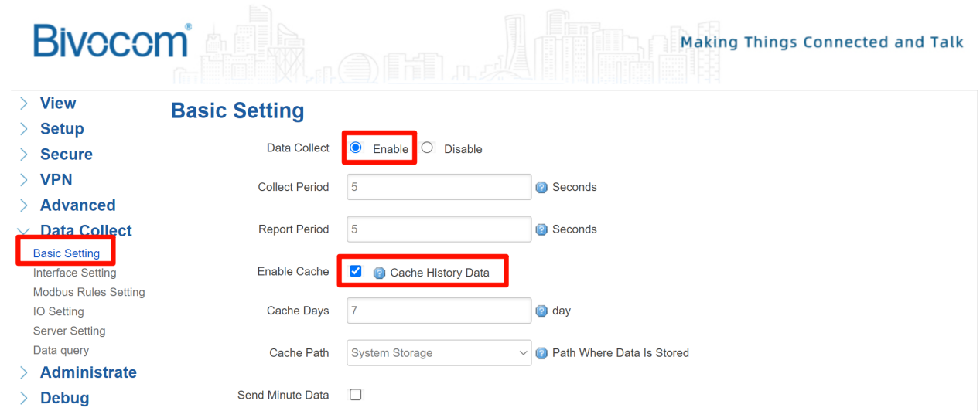Click the help icon beside Cache Path

tap(541, 353)
